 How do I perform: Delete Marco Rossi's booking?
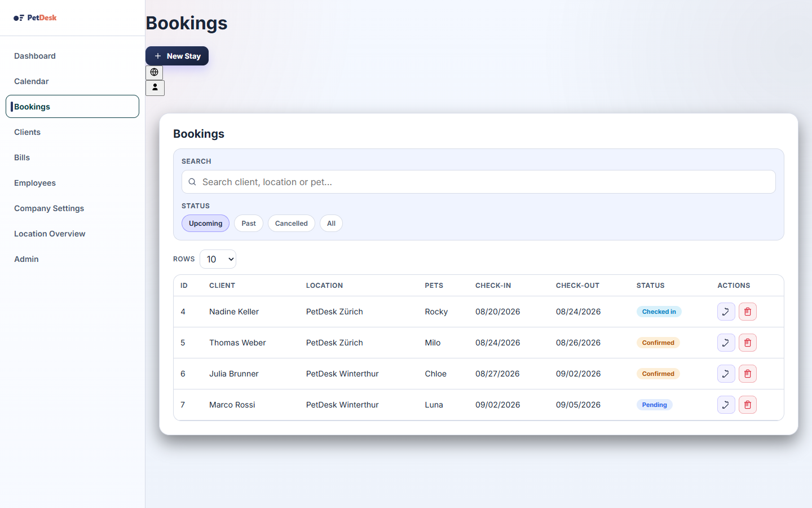(747, 405)
